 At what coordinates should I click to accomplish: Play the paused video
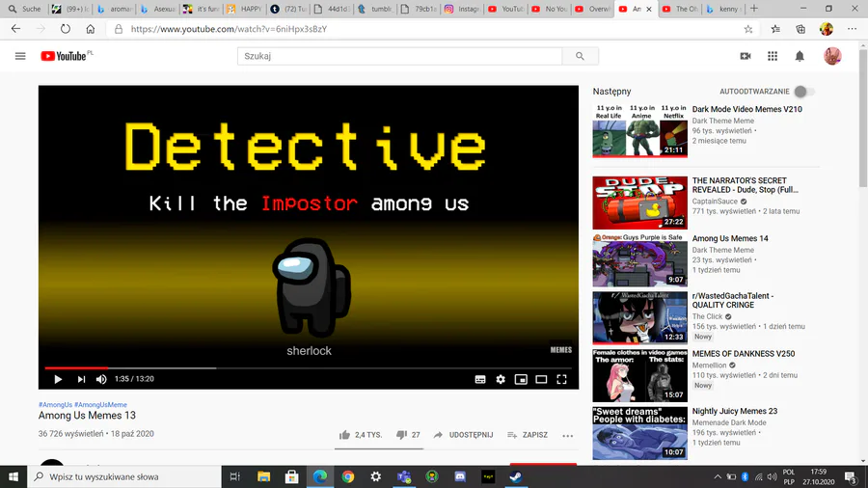click(58, 379)
